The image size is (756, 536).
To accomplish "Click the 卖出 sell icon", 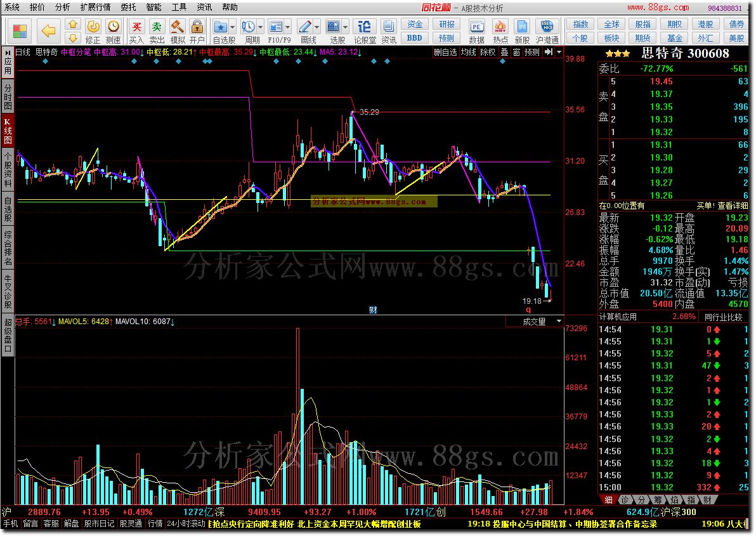I will pyautogui.click(x=157, y=27).
